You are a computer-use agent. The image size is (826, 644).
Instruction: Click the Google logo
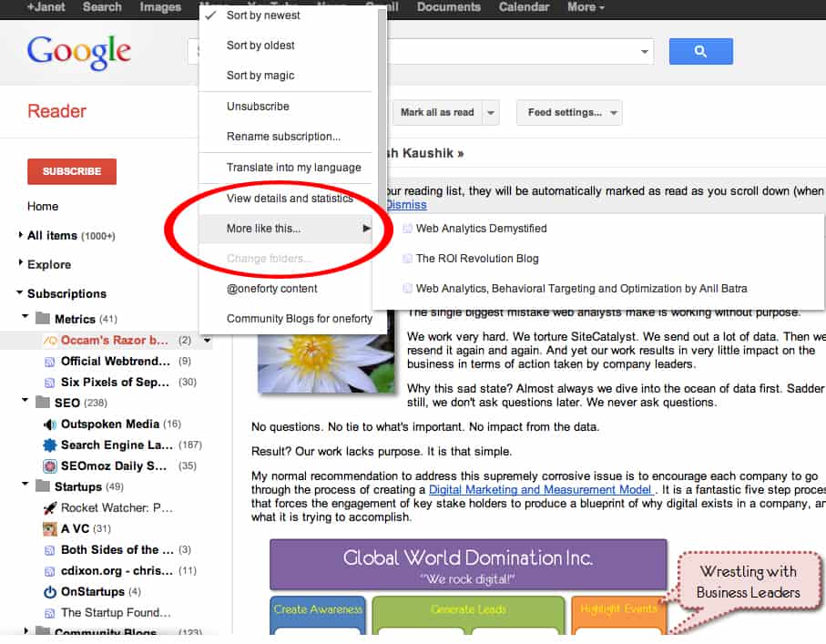click(x=79, y=52)
